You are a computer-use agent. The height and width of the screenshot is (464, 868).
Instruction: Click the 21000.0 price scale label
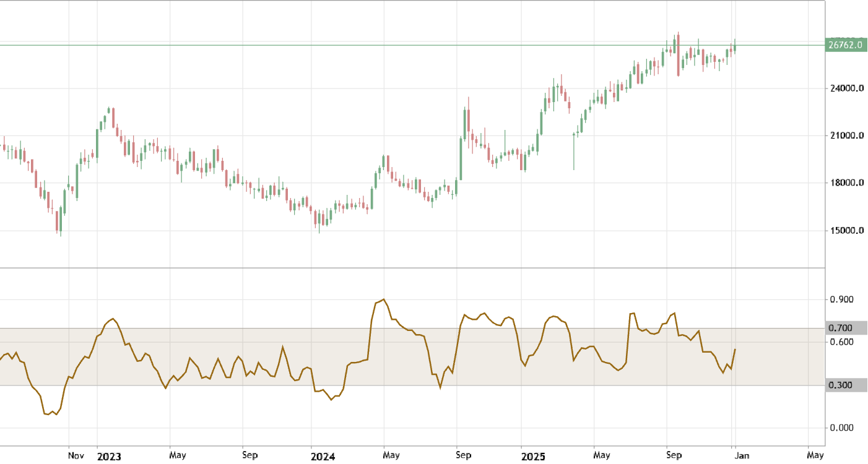(x=846, y=136)
